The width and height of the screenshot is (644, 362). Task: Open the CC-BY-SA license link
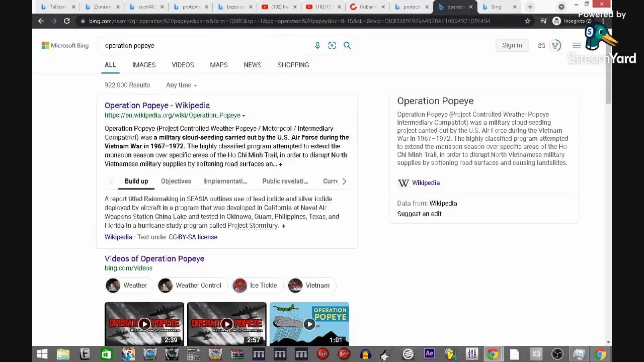click(193, 237)
